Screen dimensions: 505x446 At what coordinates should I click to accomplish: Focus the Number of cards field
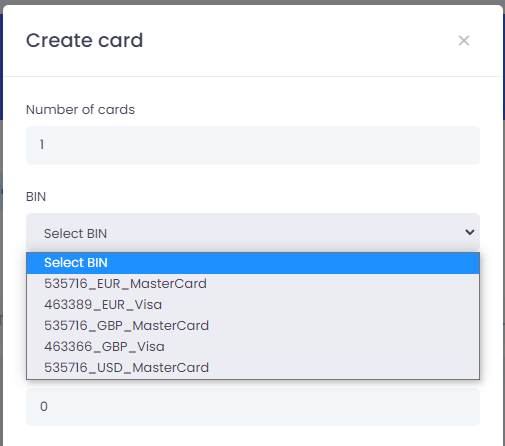point(253,145)
